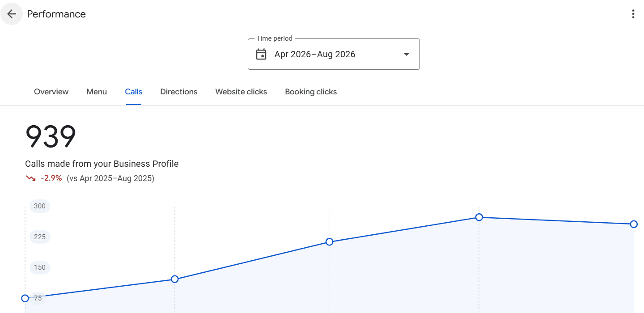Screen dimensions: 644x313
Task: Select the first data point on the chart
Action: tap(25, 298)
